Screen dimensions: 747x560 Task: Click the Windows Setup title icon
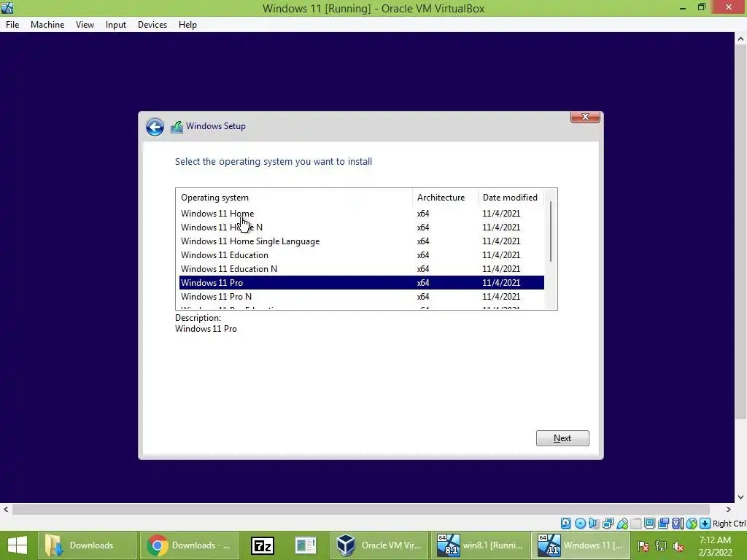[x=177, y=127]
